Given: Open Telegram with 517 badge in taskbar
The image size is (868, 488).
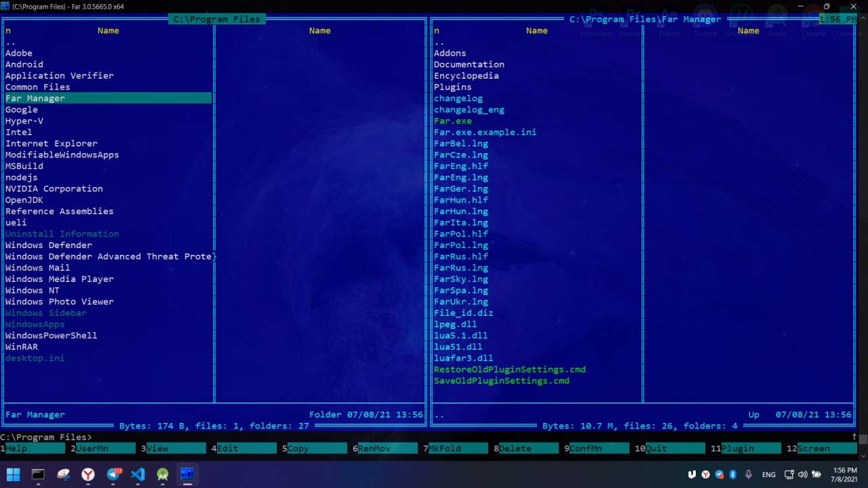Looking at the screenshot, I should pos(113,474).
